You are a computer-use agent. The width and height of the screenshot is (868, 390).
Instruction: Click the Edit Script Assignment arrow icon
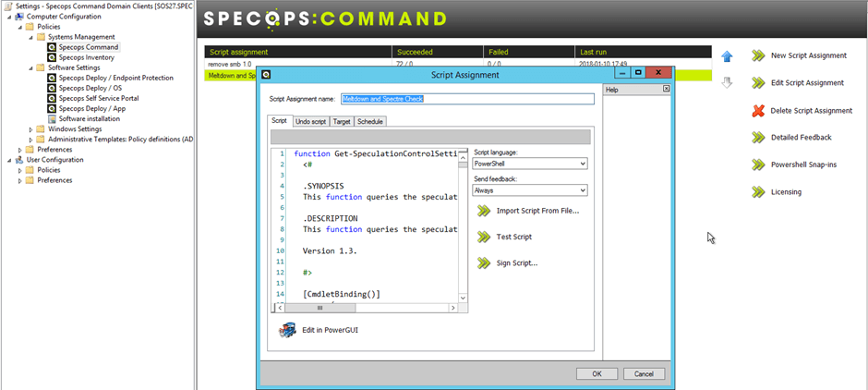tap(758, 83)
